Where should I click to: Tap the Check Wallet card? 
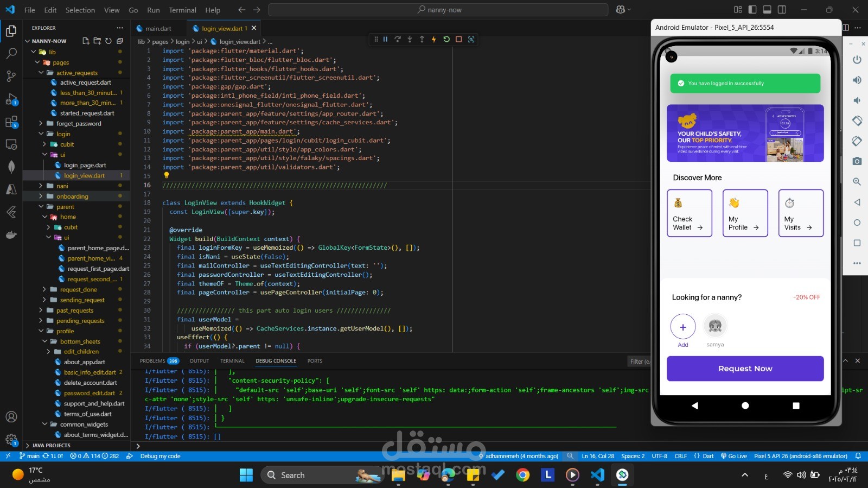(689, 213)
